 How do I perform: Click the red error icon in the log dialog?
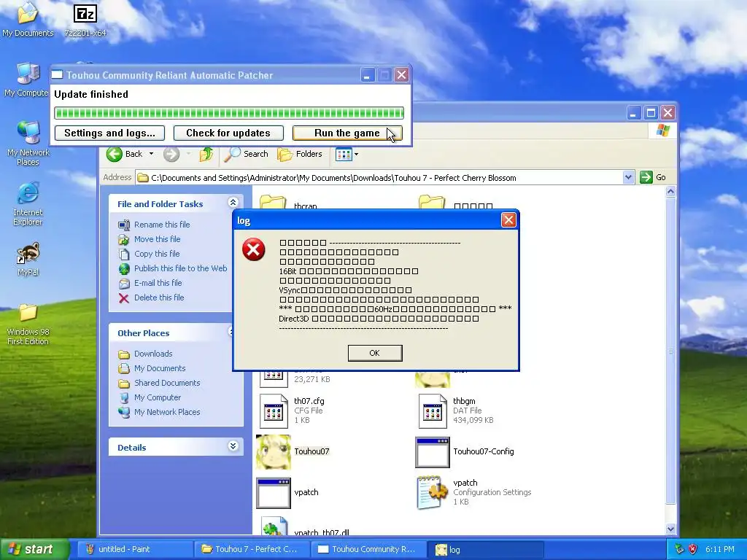(254, 249)
